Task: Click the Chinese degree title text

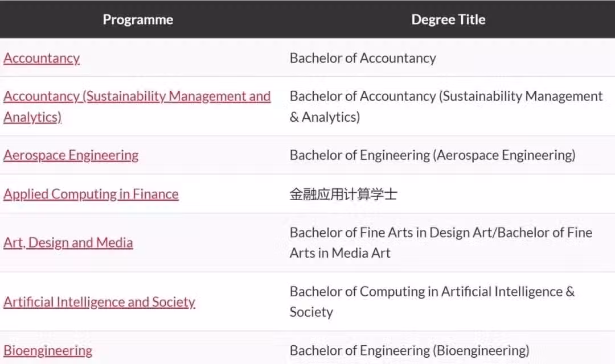Action: click(x=343, y=194)
